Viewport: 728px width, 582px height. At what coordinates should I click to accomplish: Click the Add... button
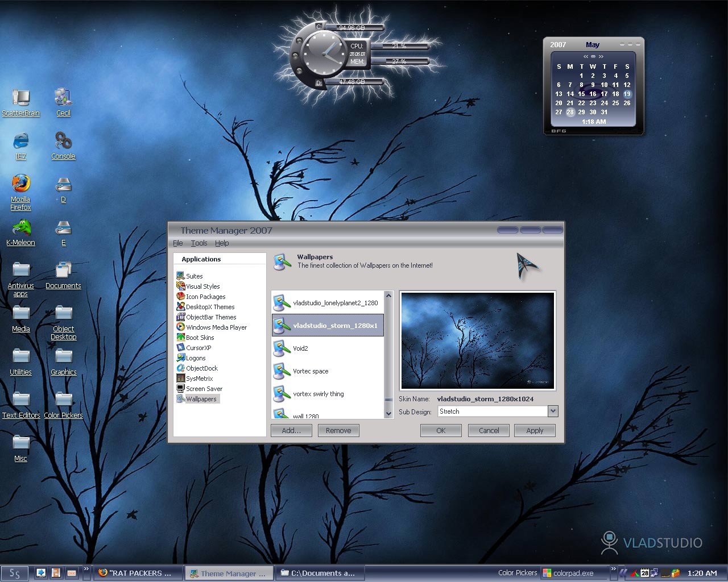(291, 430)
